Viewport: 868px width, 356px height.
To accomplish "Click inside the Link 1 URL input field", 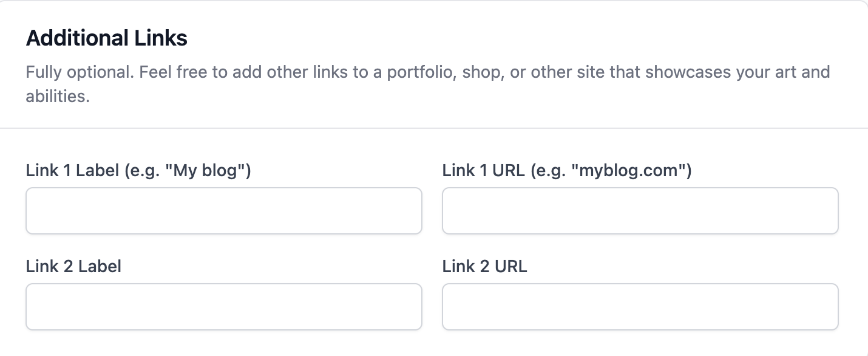I will pos(640,211).
